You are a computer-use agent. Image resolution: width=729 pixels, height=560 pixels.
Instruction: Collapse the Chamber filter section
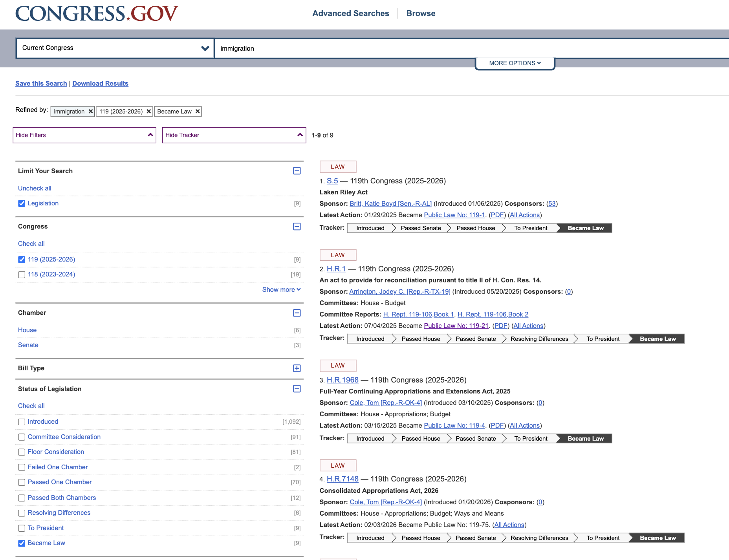[297, 313]
